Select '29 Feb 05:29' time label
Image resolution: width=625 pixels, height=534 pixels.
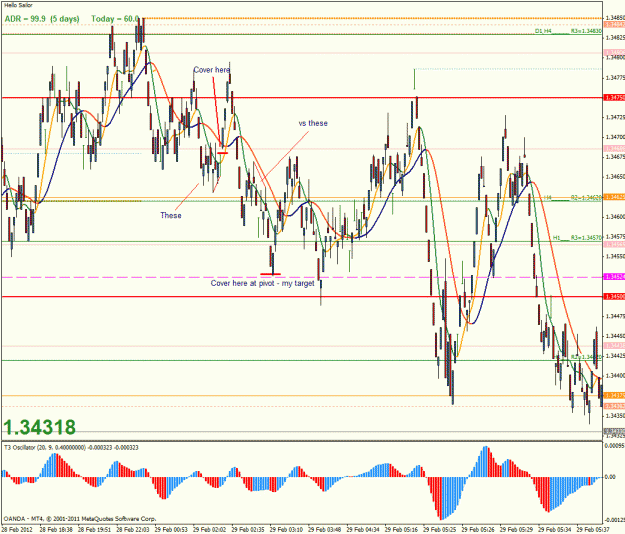coord(516,530)
